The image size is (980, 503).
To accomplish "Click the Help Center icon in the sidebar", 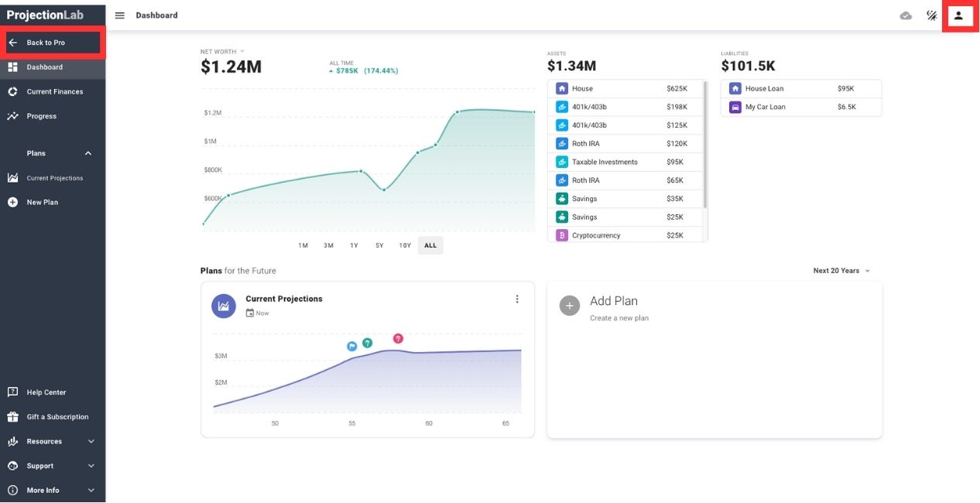I will point(12,392).
